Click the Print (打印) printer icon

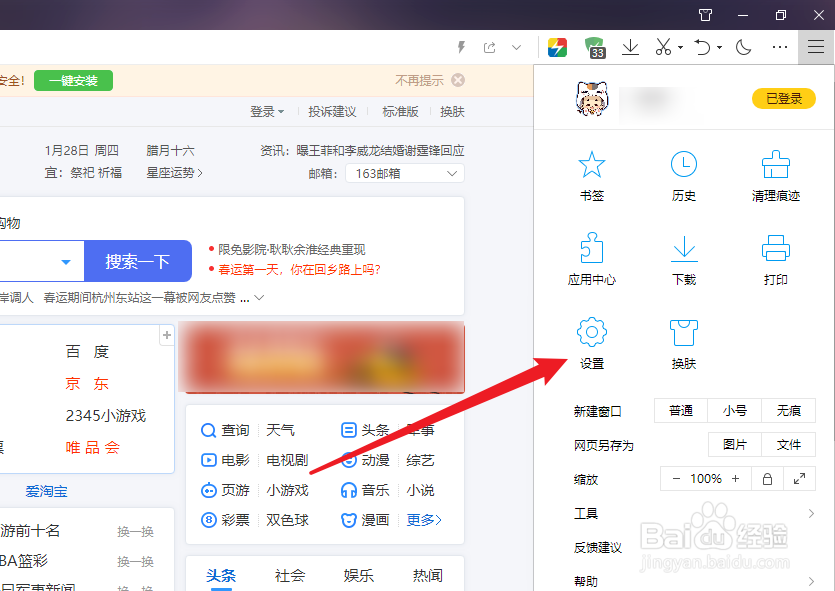[x=776, y=248]
